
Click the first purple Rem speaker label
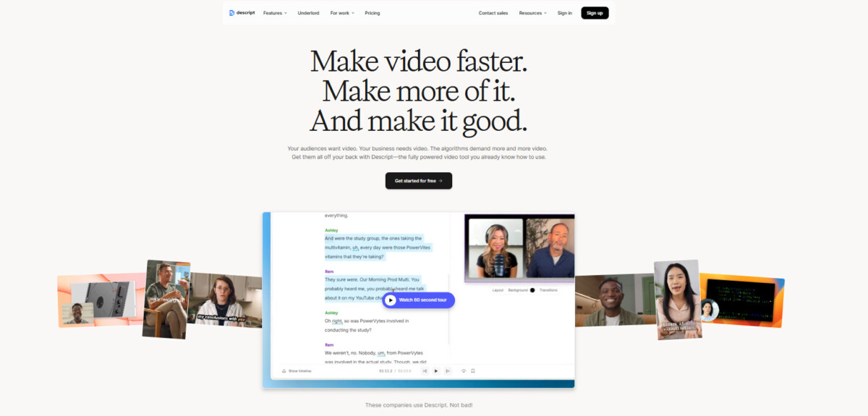click(329, 271)
